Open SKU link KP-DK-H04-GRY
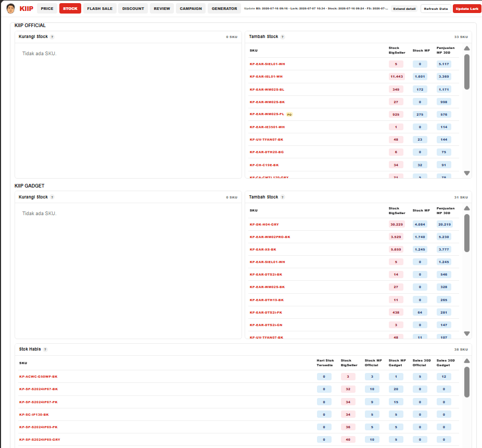The width and height of the screenshot is (482, 448). pos(264,225)
